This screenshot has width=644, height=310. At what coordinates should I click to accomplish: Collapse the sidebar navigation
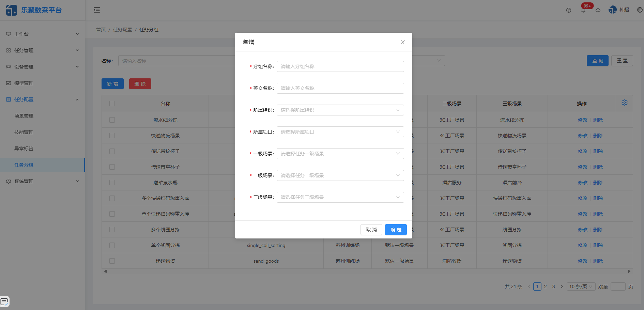point(96,10)
